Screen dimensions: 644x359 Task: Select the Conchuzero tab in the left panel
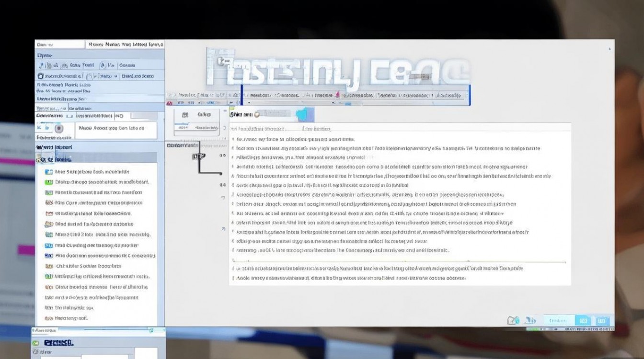(50, 116)
